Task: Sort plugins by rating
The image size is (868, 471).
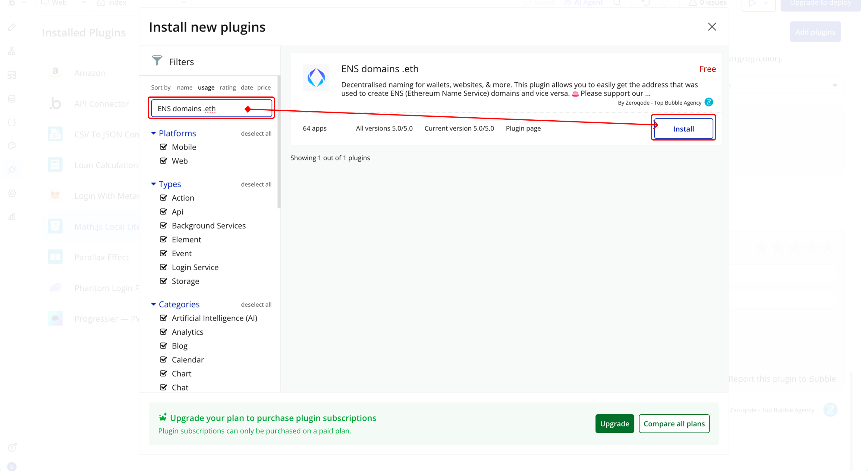Action: tap(228, 88)
